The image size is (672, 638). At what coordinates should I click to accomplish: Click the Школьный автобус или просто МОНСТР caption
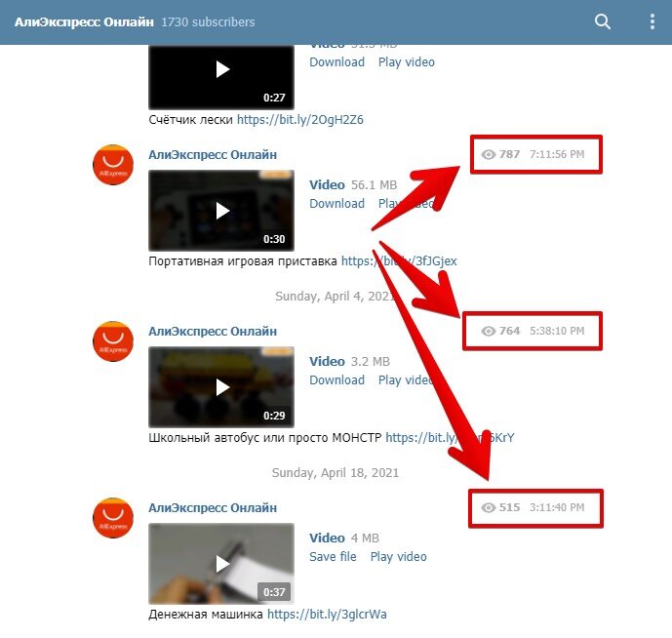(x=265, y=438)
